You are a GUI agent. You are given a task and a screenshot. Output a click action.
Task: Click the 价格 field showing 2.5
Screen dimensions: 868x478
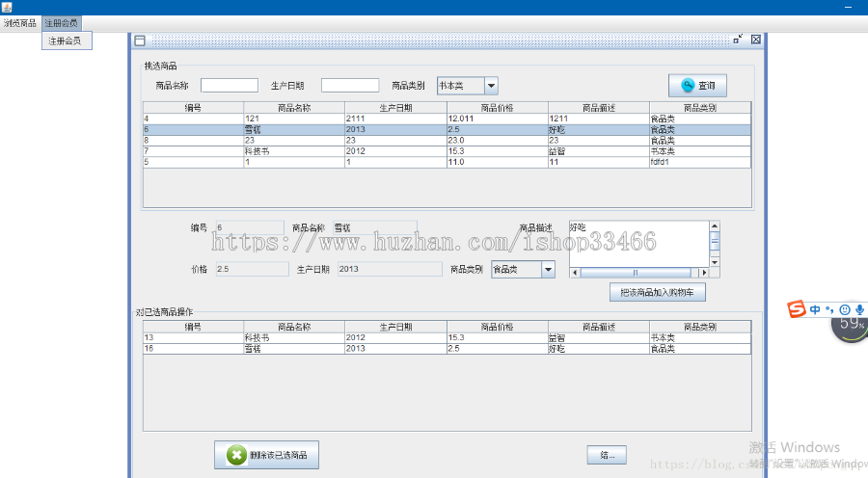tap(252, 269)
